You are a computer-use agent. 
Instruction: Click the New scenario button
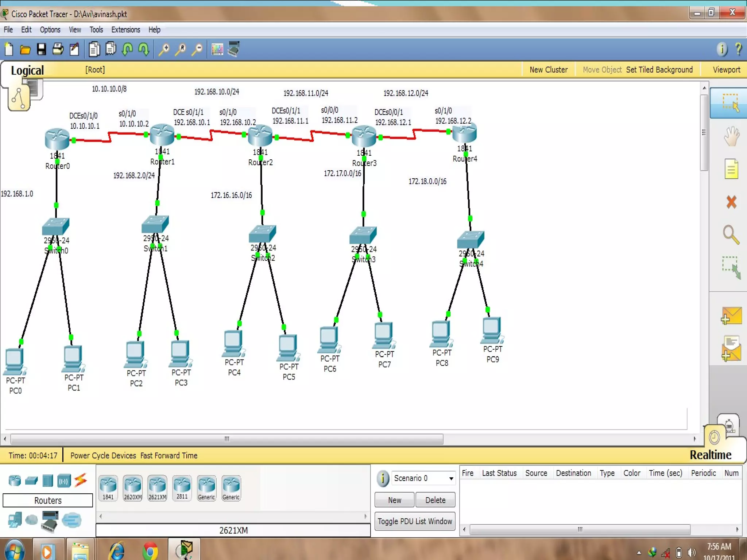(x=394, y=500)
